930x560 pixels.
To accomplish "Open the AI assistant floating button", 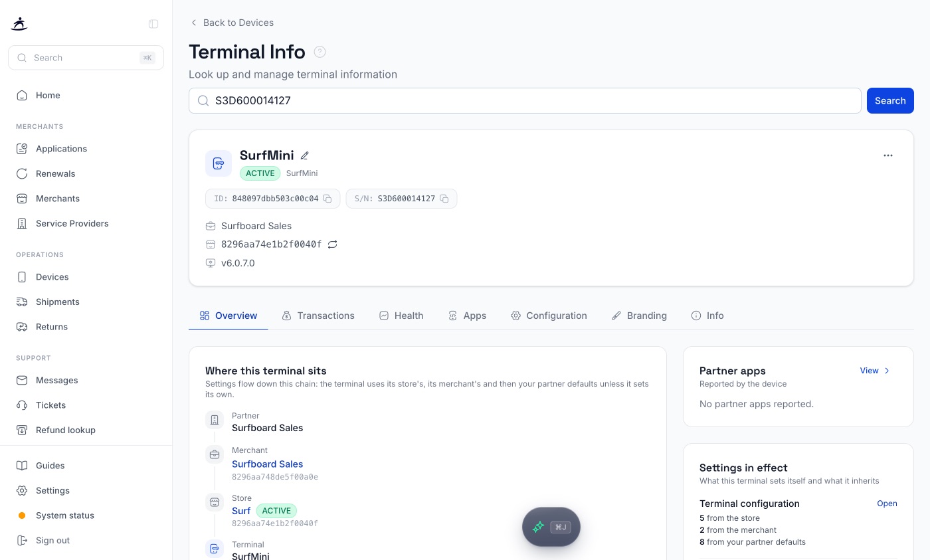I will pos(551,527).
